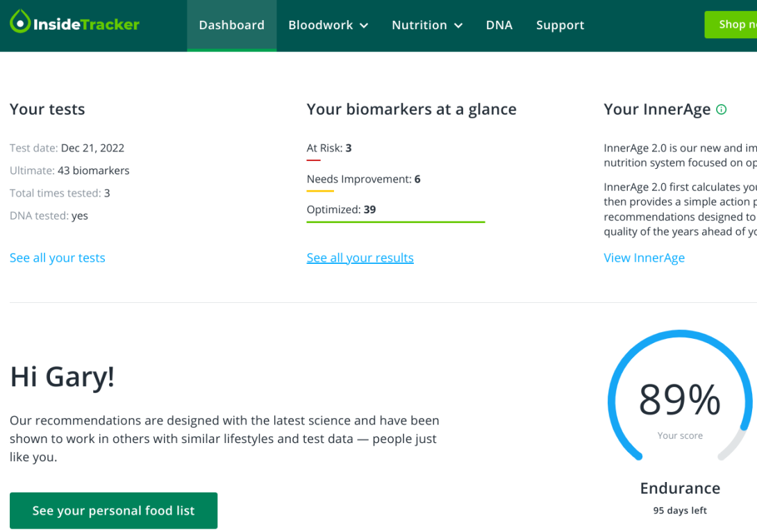Open the InnerAge info tooltip icon
Screen dimensions: 757x532
pyautogui.click(x=721, y=109)
